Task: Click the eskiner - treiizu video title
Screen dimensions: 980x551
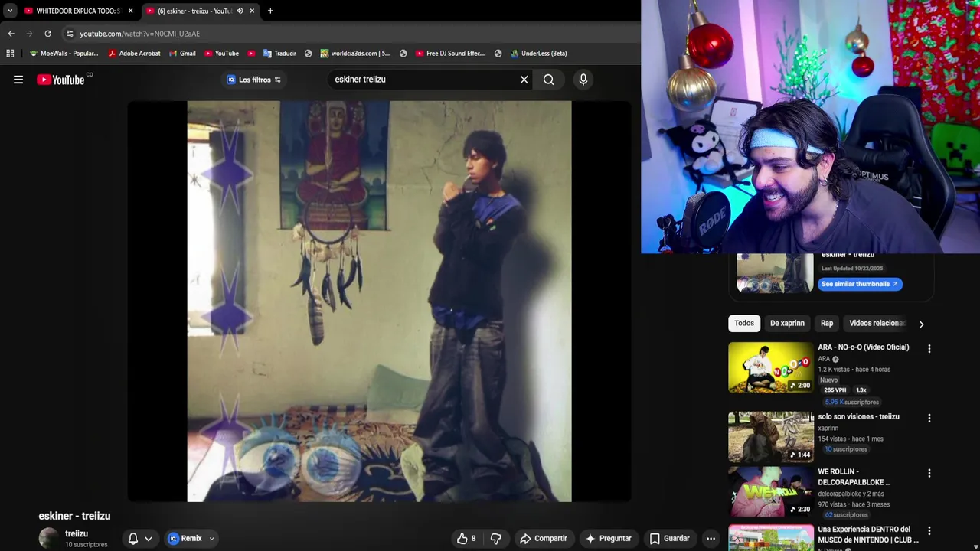Action: [x=74, y=516]
